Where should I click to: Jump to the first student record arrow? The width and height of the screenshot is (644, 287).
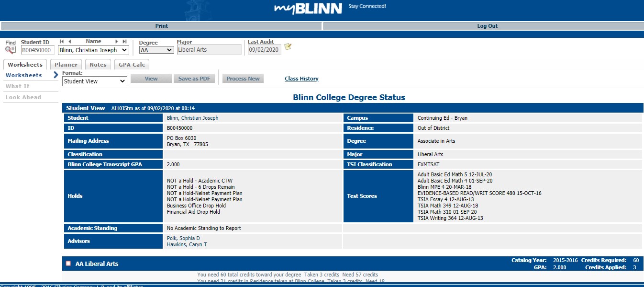61,41
